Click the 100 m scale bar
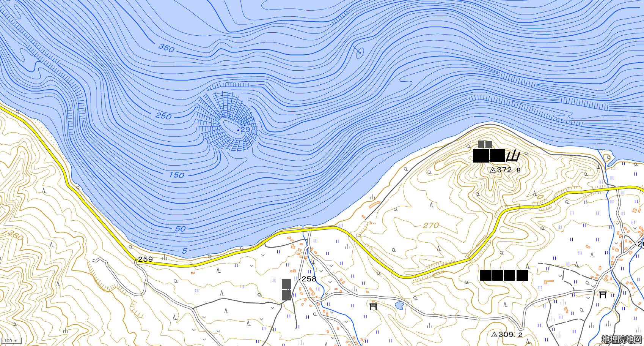Viewport: 644px width, 346px height. [11, 341]
